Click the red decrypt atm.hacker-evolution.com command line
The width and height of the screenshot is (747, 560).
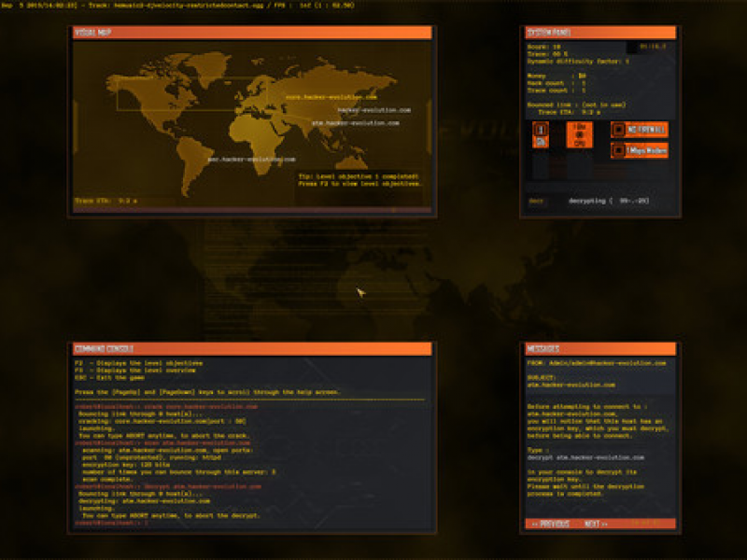168,486
